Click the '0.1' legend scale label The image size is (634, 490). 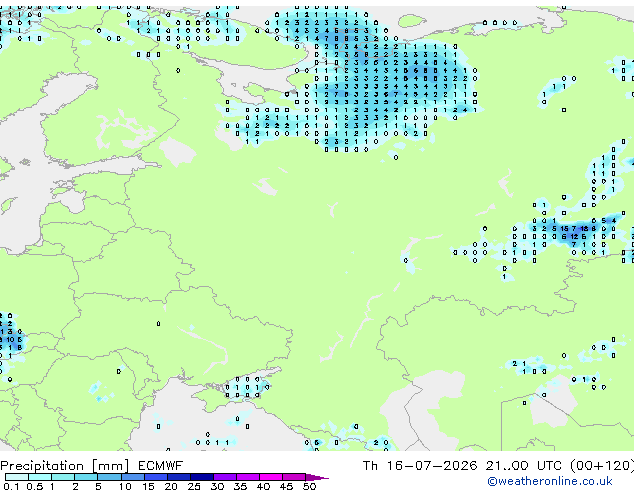pos(11,486)
